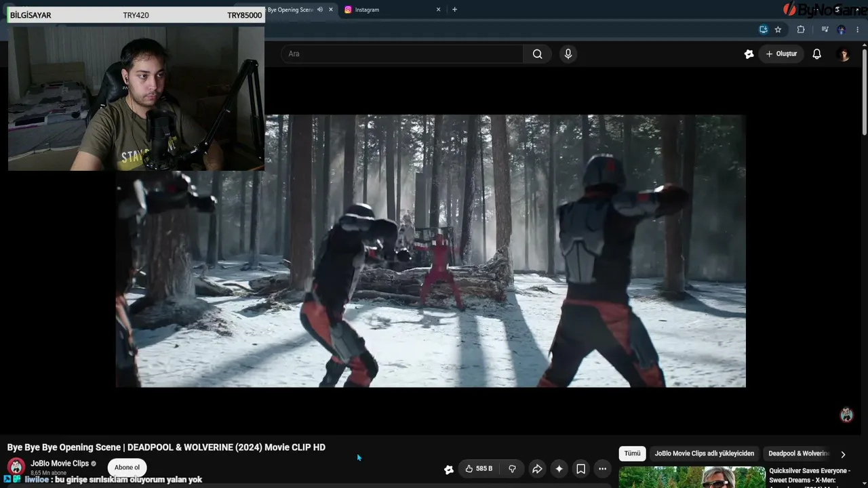
Task: Open more actions three-dot menu under video
Action: 602,468
